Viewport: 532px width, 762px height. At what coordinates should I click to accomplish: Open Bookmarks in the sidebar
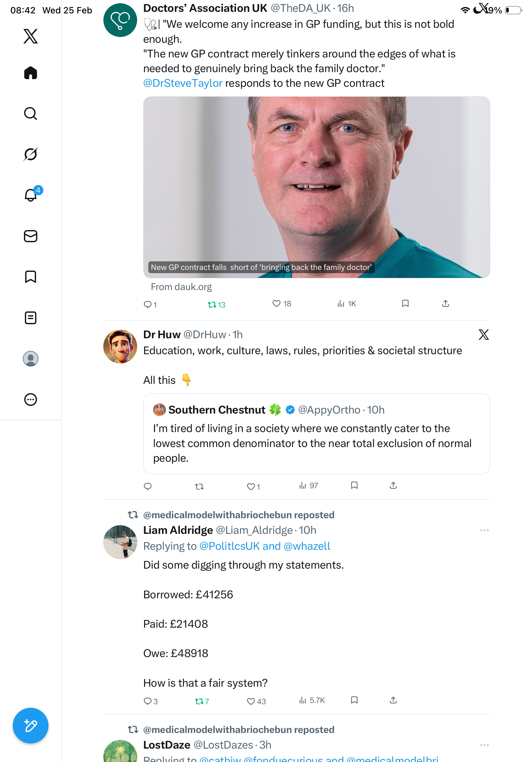tap(31, 277)
